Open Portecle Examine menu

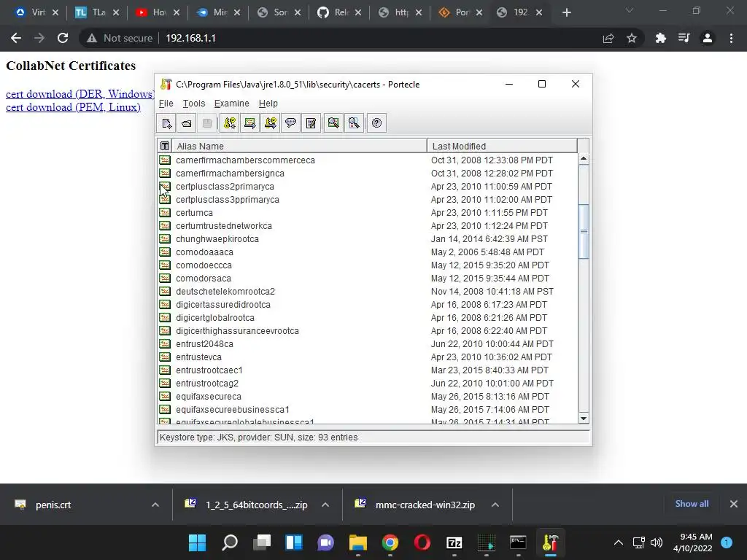tap(231, 104)
